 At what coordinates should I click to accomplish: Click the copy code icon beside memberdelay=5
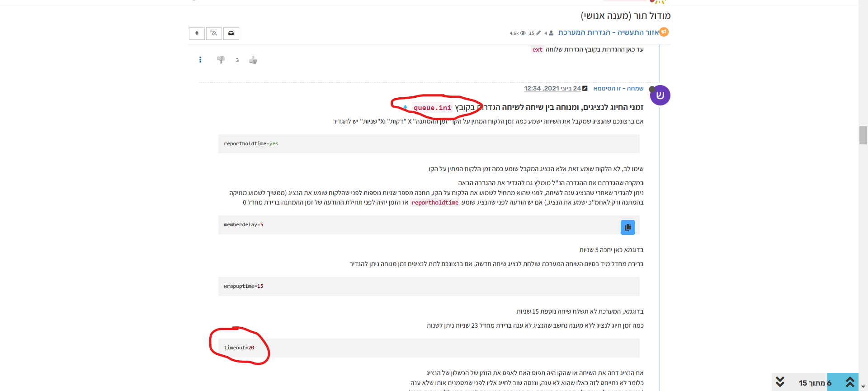(627, 227)
